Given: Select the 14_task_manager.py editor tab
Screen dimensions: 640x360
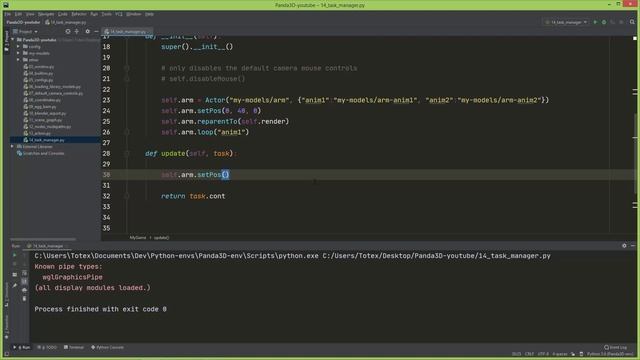Looking at the screenshot, I should click(x=127, y=31).
